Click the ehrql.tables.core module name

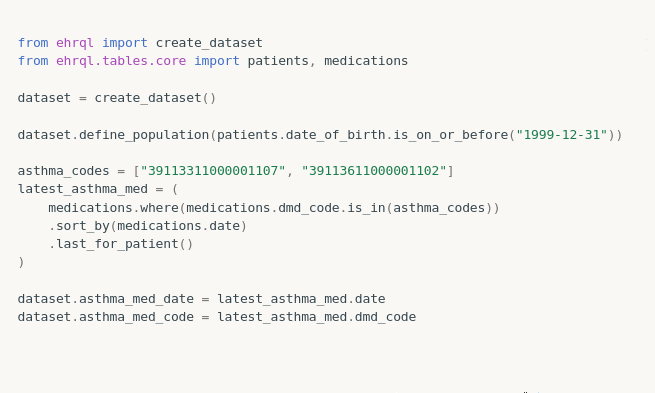tap(121, 61)
